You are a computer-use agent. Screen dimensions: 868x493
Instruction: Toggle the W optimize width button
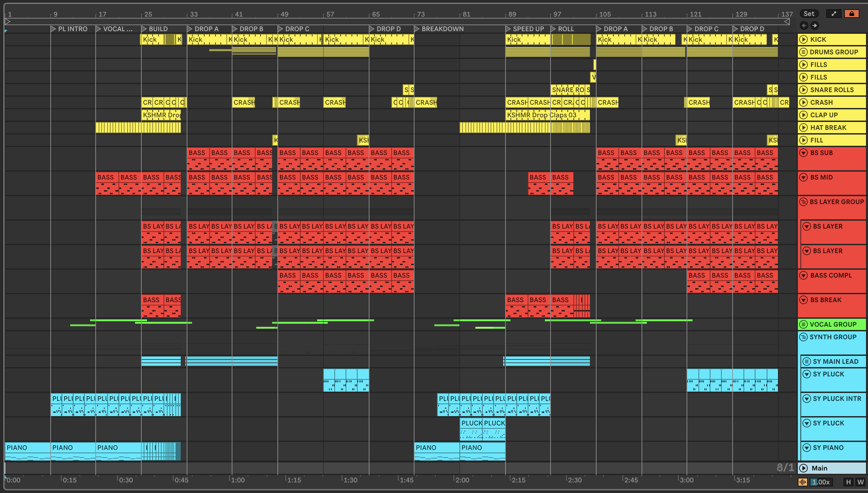(860, 482)
